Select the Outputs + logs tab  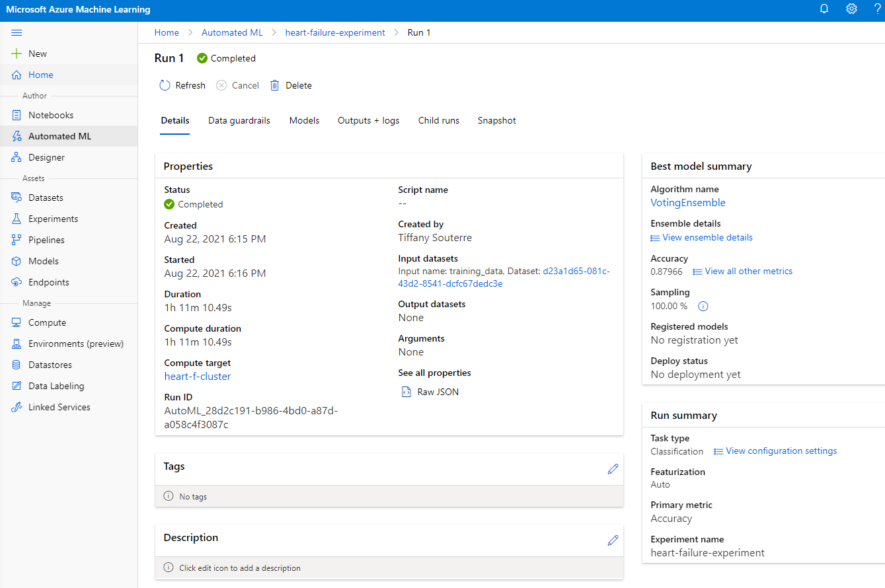point(368,120)
